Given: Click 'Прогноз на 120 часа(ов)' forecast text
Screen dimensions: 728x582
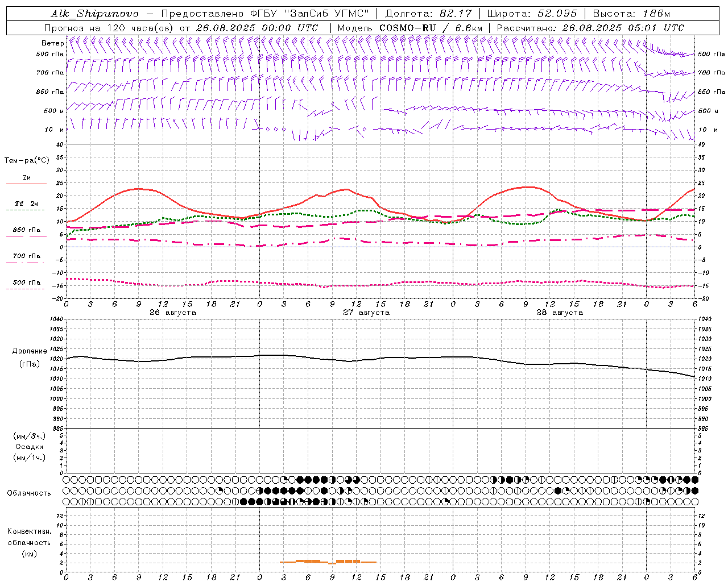Looking at the screenshot, I should [x=110, y=28].
